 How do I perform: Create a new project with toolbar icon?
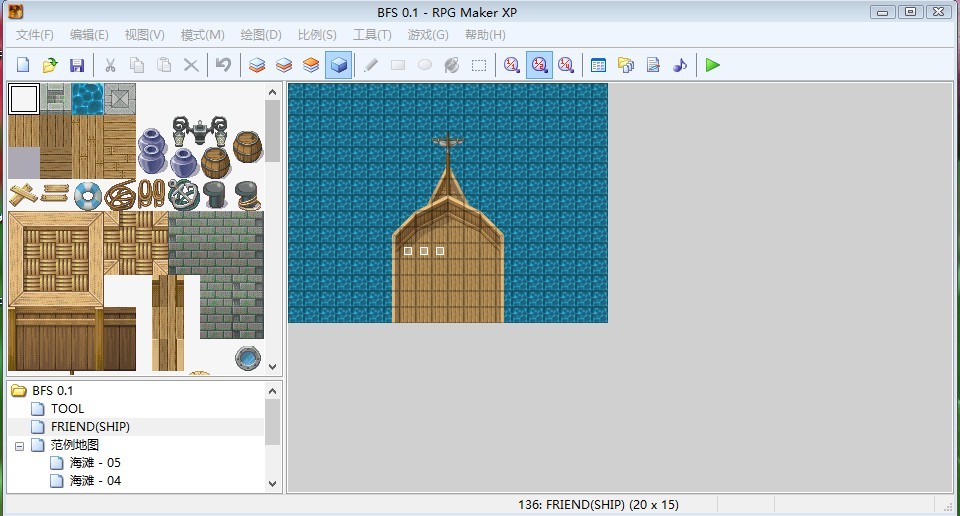point(23,65)
